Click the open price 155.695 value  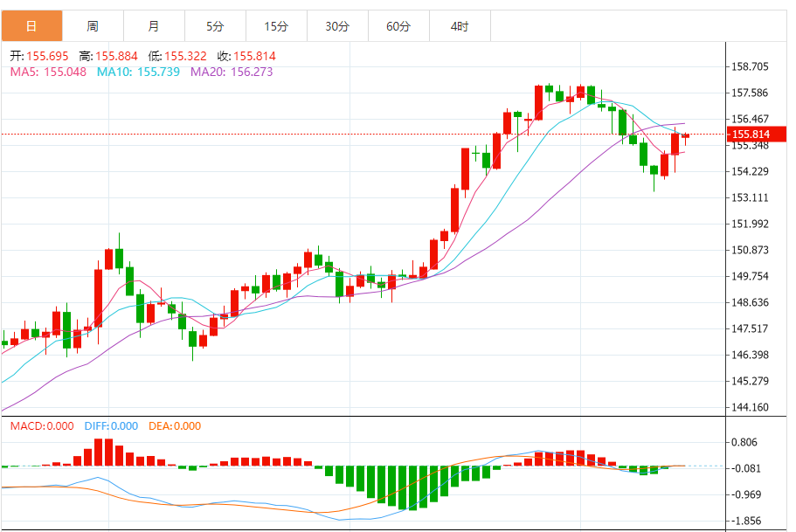47,57
